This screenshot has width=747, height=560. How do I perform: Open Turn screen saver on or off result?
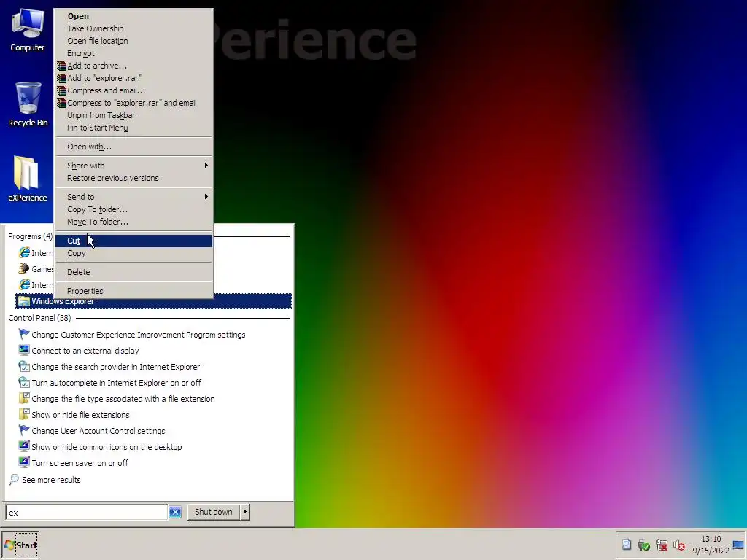[80, 463]
